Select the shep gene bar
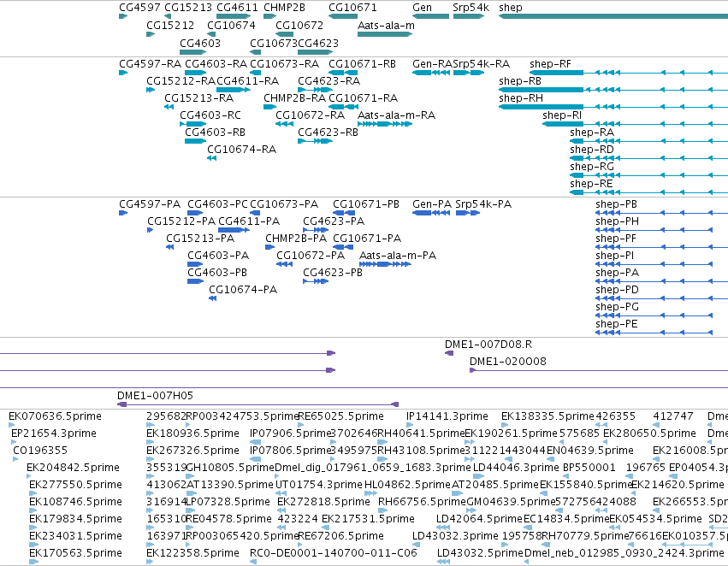This screenshot has height=566, width=728. pos(613,16)
